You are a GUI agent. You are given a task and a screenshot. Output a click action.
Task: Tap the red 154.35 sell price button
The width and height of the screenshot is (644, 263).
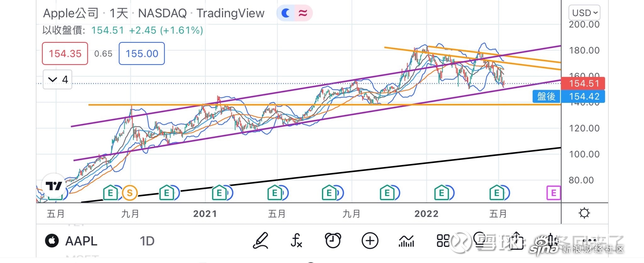coord(65,53)
